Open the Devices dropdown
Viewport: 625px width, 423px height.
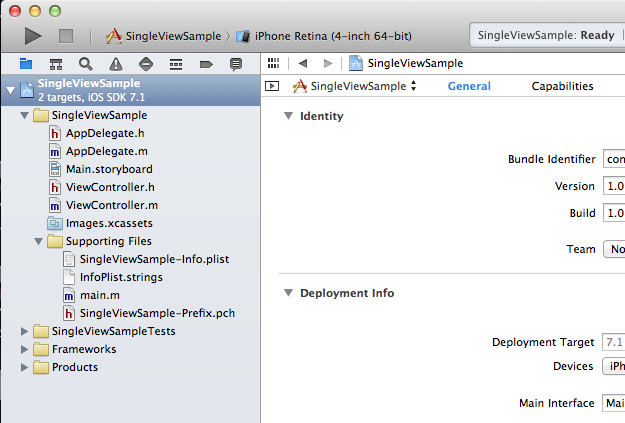pyautogui.click(x=614, y=366)
